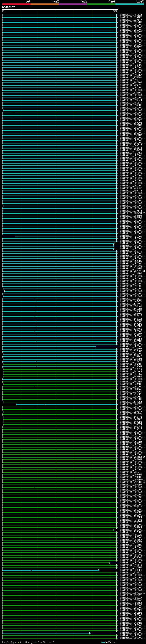This screenshot has width=146, height=644.
Task: Click the query end position 322
Action: click(115, 11)
